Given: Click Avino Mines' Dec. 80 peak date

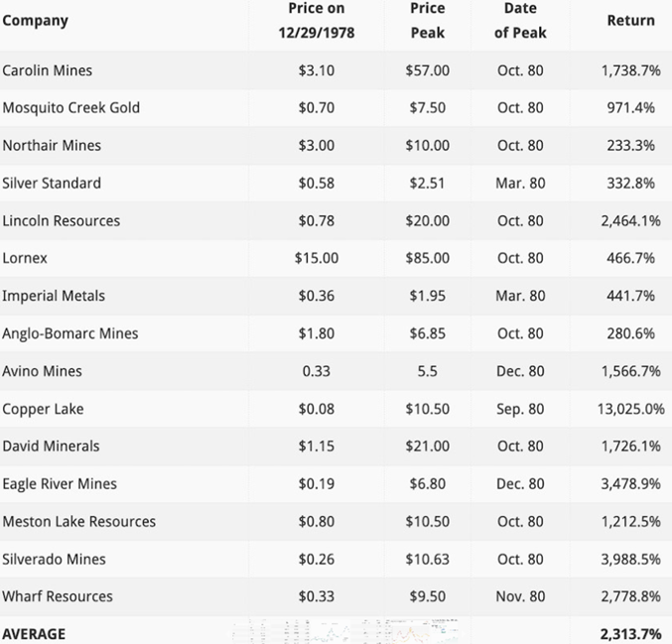Looking at the screenshot, I should 520,371.
